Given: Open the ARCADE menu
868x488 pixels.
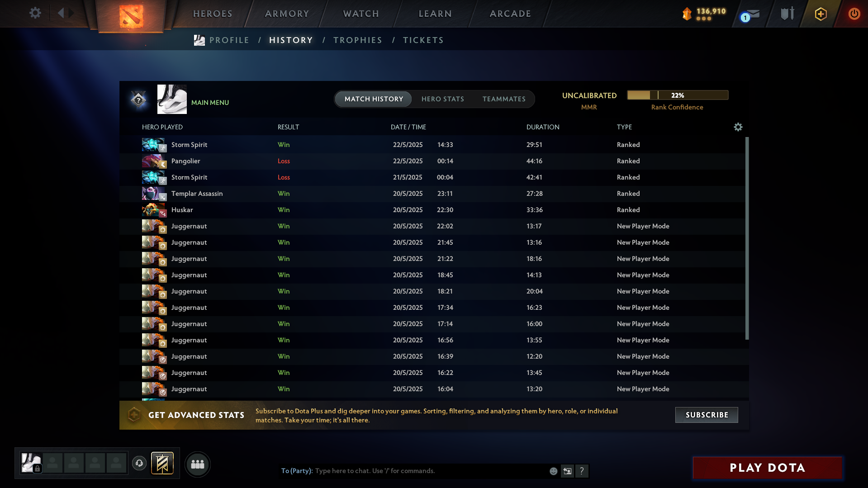Looking at the screenshot, I should 510,14.
